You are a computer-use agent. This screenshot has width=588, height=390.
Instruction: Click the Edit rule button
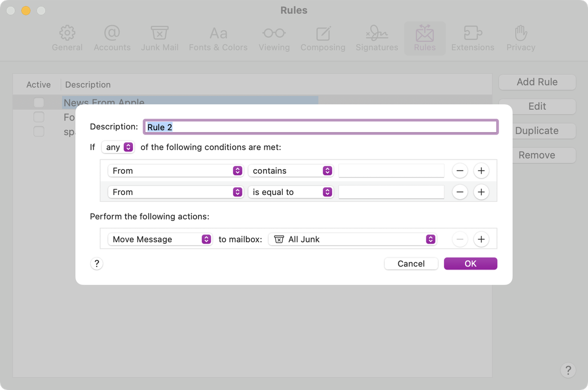coord(537,107)
